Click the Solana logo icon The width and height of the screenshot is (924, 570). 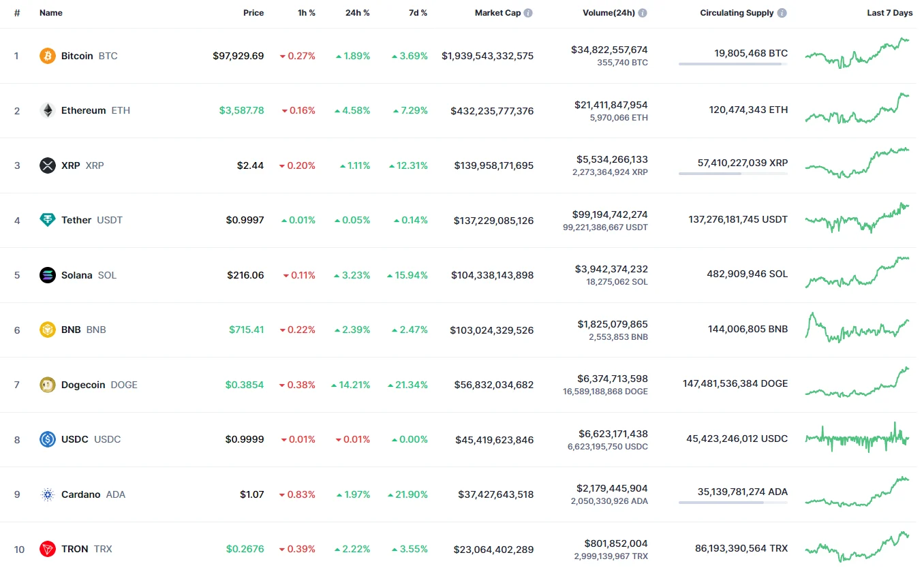tap(48, 275)
